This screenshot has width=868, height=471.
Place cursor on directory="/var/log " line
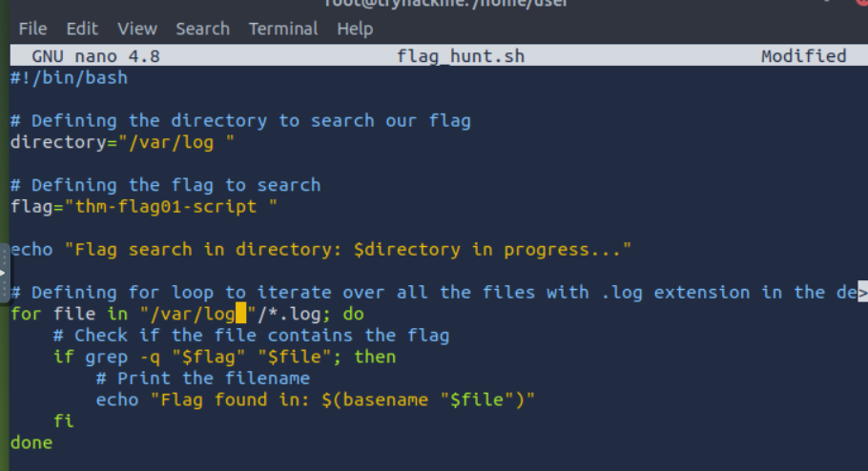click(x=122, y=142)
